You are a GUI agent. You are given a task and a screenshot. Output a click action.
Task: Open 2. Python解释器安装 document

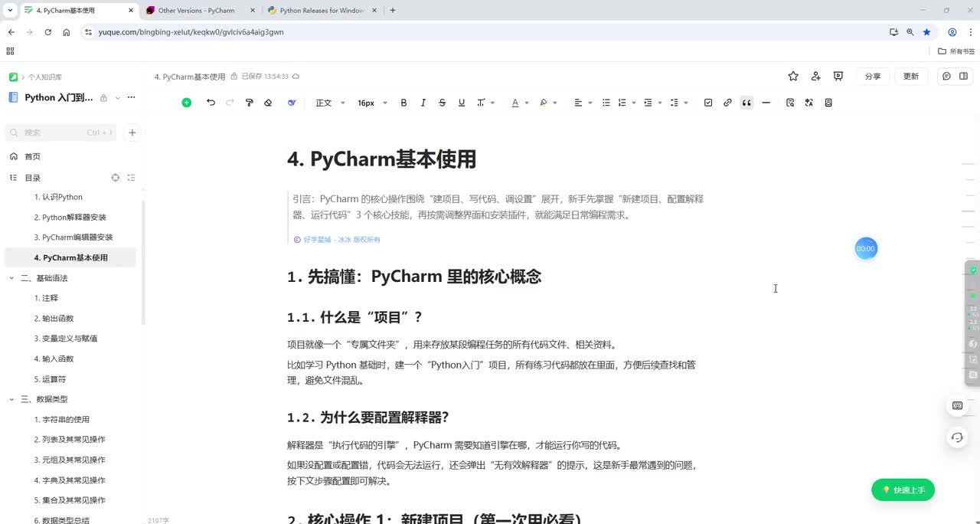[70, 218]
